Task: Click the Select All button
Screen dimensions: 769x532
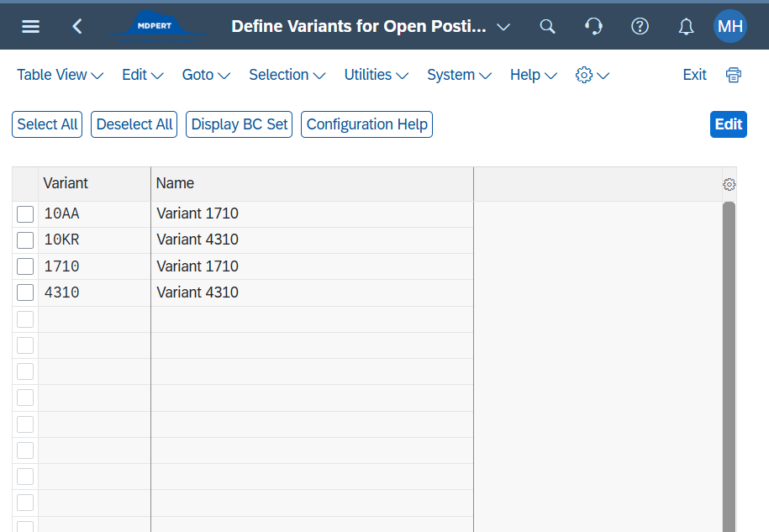Action: (x=47, y=124)
